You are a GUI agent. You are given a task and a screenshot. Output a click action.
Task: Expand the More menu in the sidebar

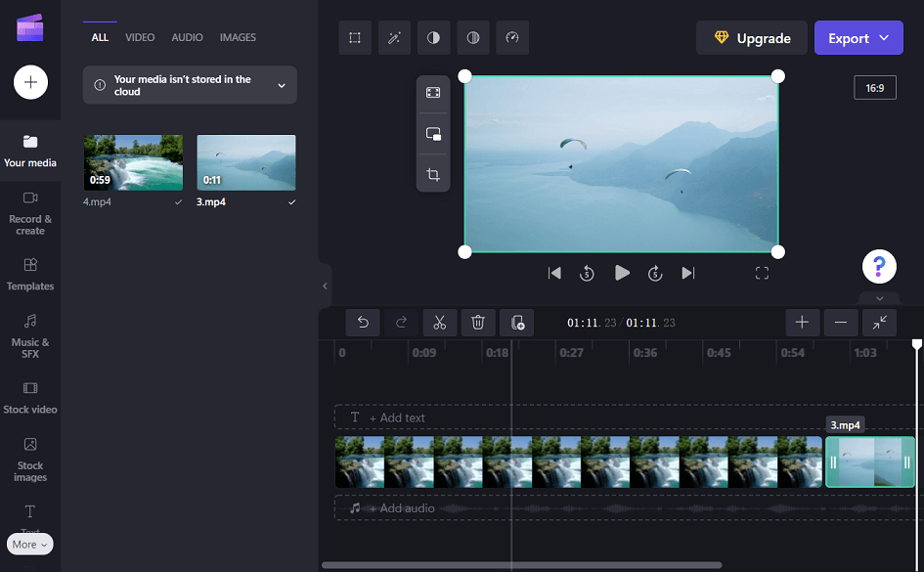pos(29,544)
